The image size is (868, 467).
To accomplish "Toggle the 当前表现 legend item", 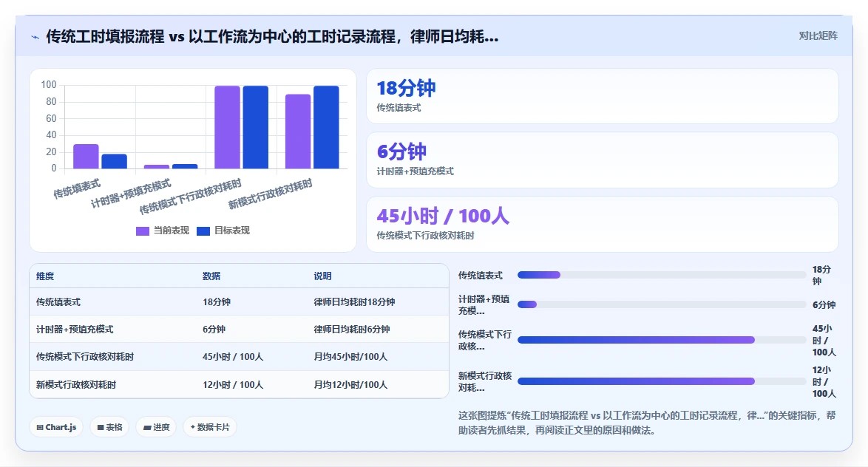I will click(x=162, y=231).
